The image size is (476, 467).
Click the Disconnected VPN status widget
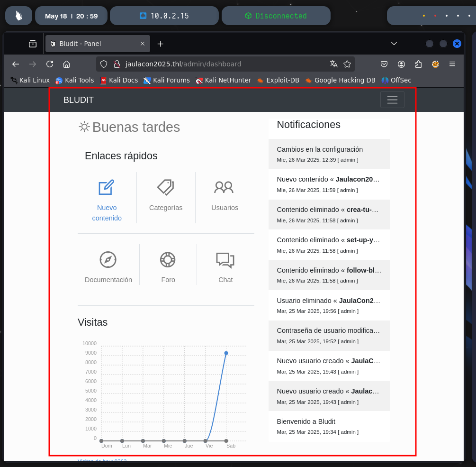[276, 16]
